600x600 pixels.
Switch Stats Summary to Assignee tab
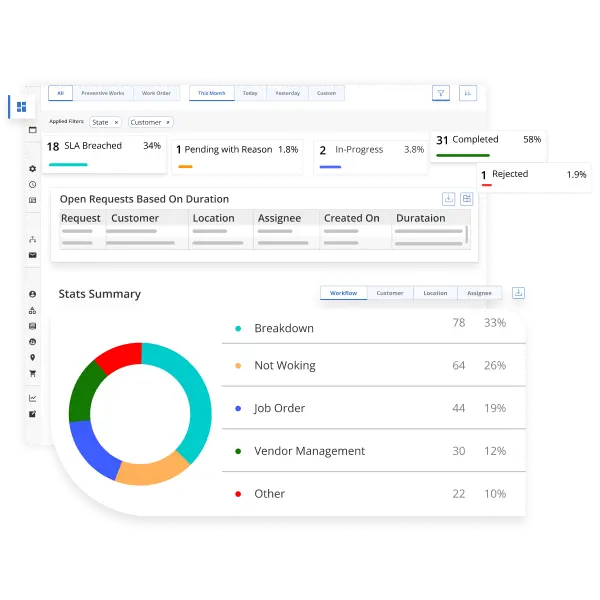(479, 293)
